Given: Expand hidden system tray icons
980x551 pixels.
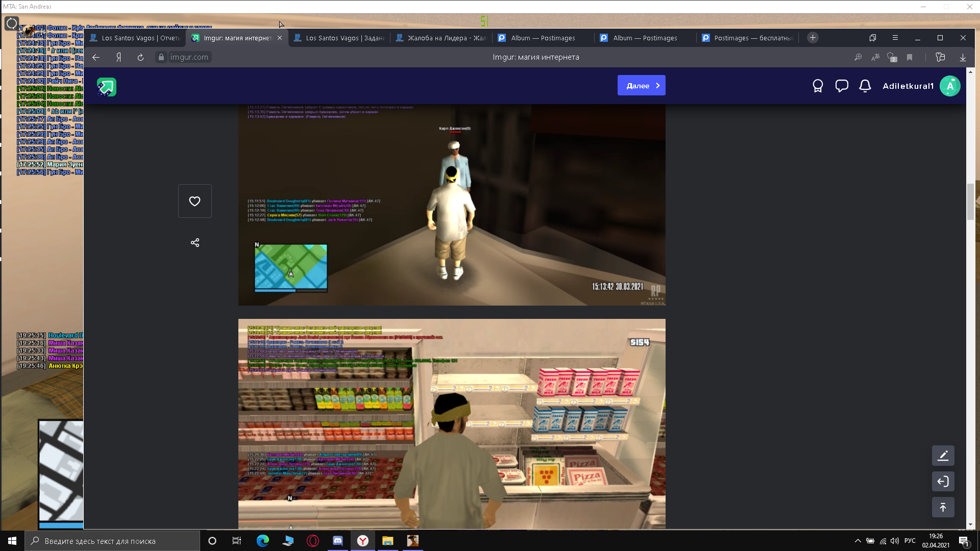Looking at the screenshot, I should point(857,541).
